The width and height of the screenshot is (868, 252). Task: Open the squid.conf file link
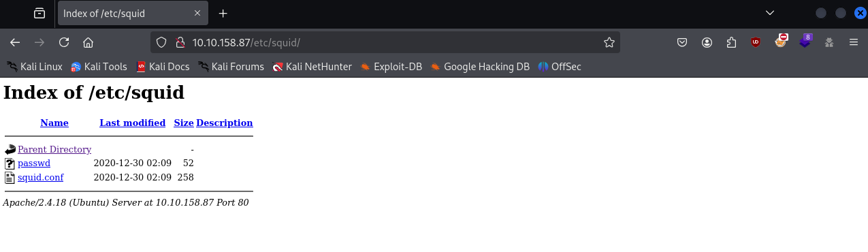(40, 178)
